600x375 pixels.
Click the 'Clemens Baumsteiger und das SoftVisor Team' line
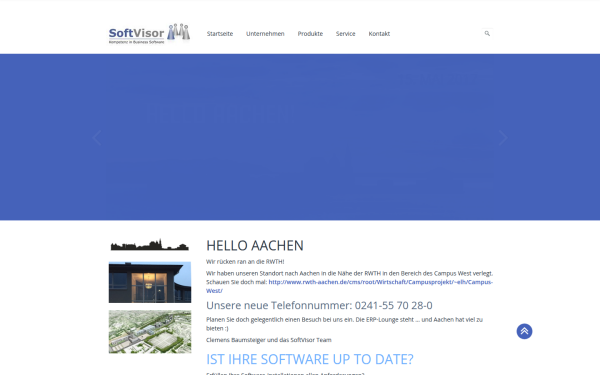click(x=269, y=340)
